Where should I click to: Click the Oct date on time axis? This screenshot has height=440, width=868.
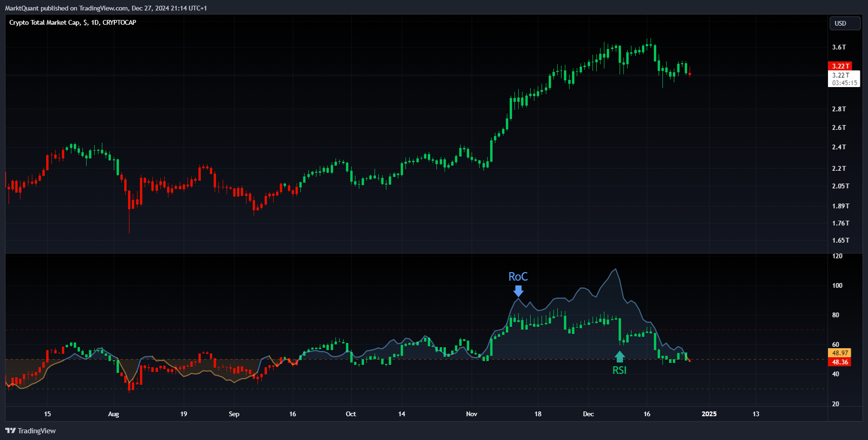click(x=351, y=414)
